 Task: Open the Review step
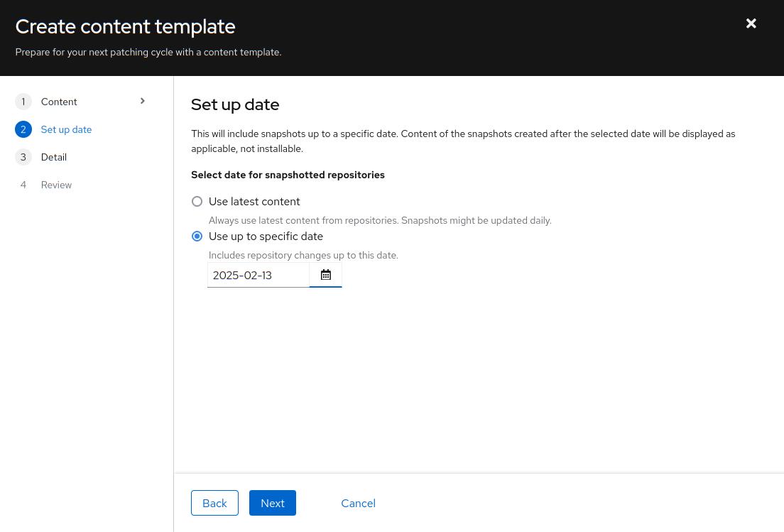coord(56,185)
